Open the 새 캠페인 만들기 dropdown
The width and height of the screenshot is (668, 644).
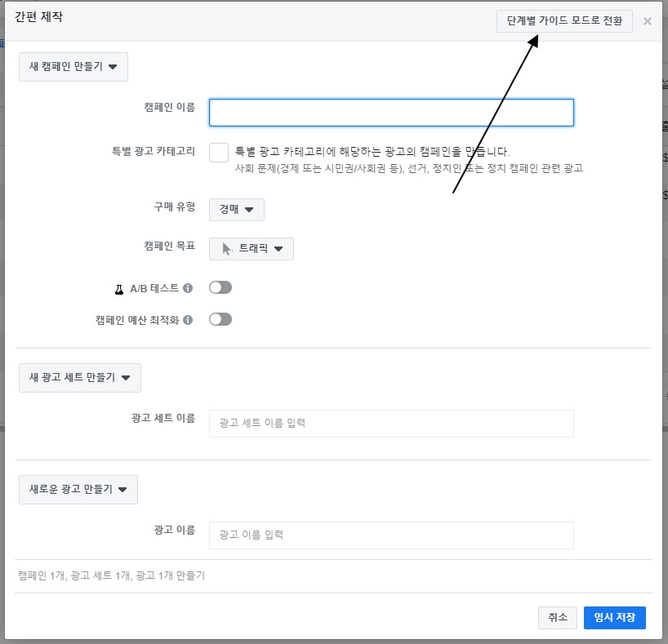[x=73, y=66]
